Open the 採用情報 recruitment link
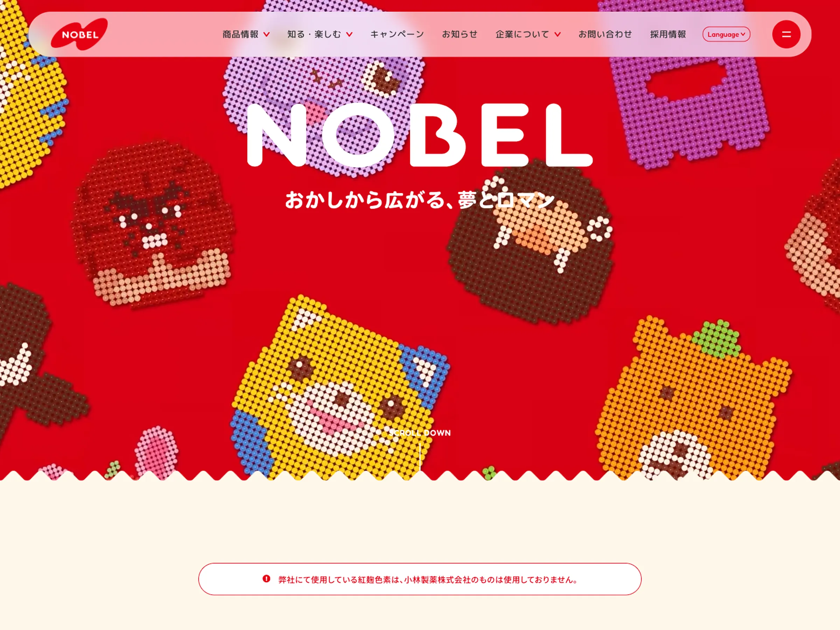This screenshot has height=630, width=840. 668,34
